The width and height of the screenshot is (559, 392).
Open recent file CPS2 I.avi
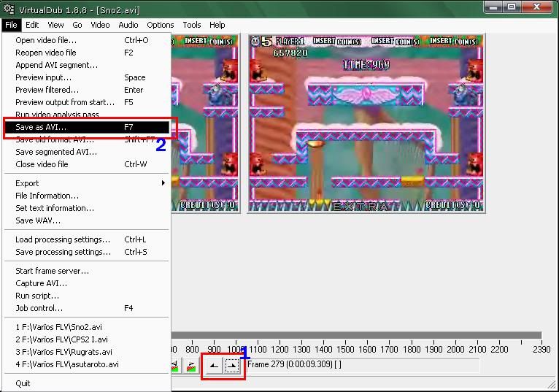click(x=86, y=339)
